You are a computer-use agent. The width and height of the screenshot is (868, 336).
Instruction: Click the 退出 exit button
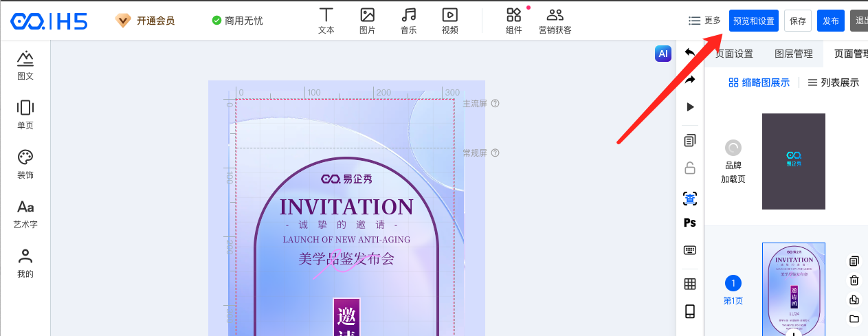pyautogui.click(x=859, y=21)
